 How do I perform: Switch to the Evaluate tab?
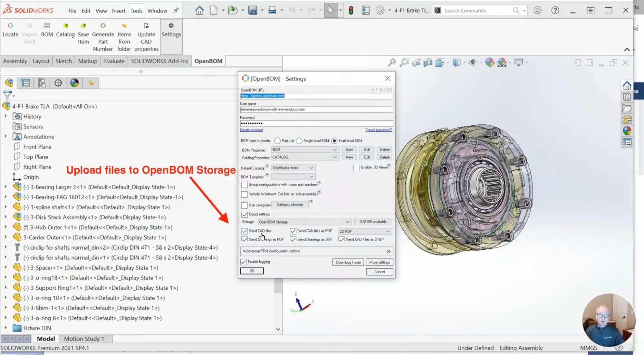coord(114,61)
